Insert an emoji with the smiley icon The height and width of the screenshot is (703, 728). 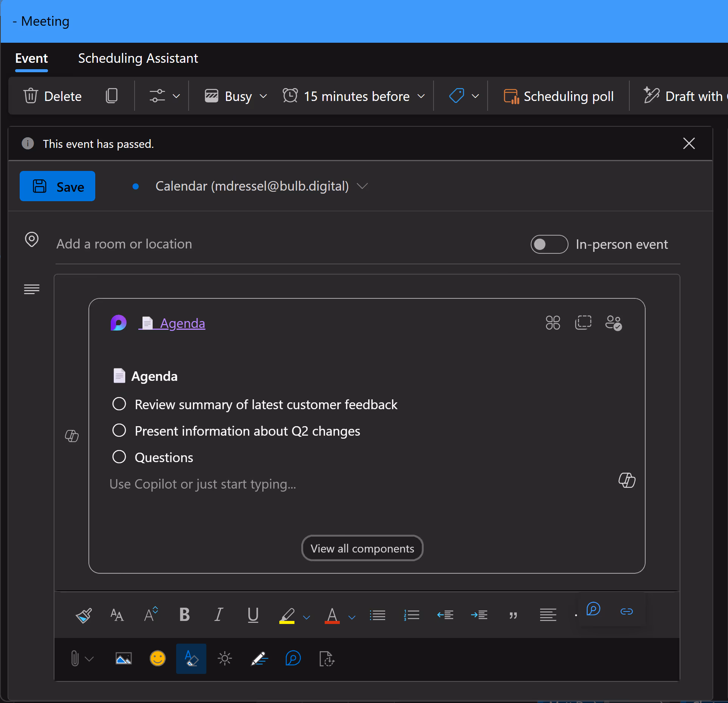158,659
